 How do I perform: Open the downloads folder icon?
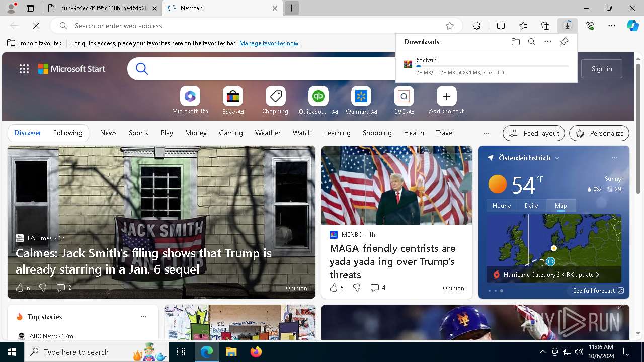tap(515, 42)
